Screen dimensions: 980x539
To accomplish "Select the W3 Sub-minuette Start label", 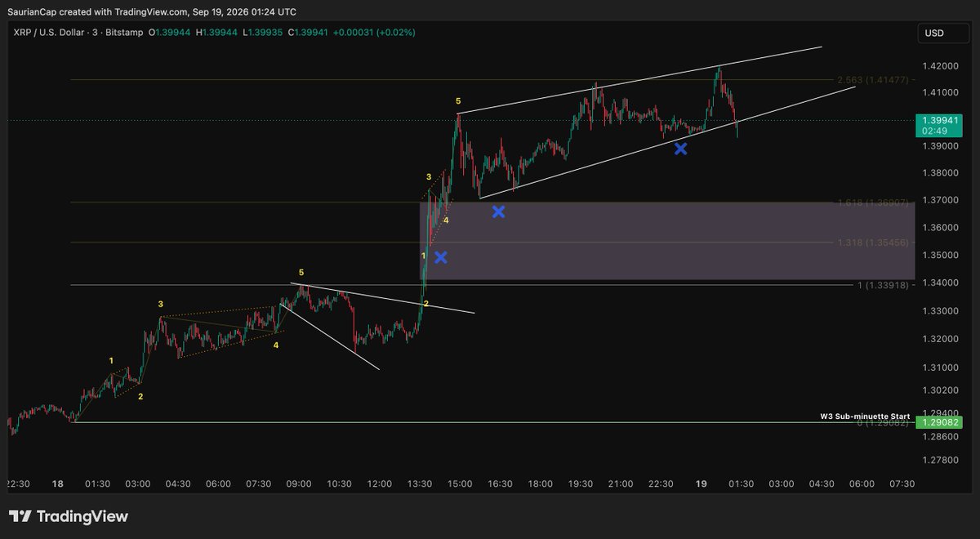I will tap(865, 416).
